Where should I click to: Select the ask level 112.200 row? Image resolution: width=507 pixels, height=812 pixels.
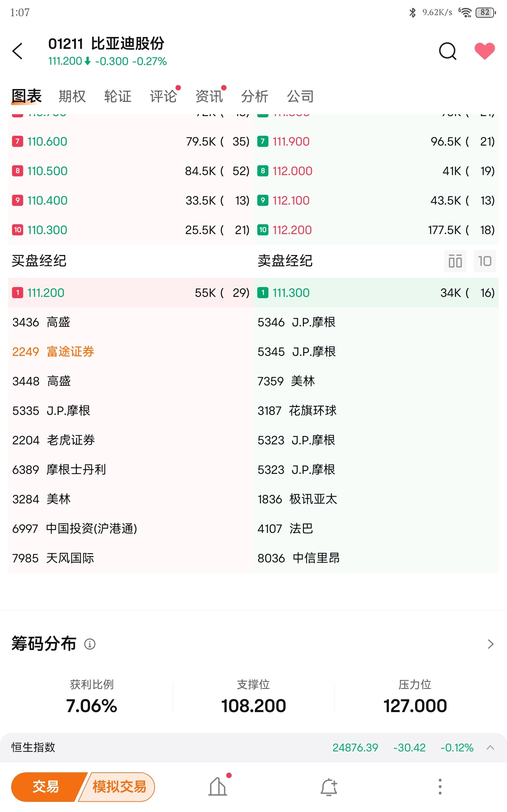(376, 230)
